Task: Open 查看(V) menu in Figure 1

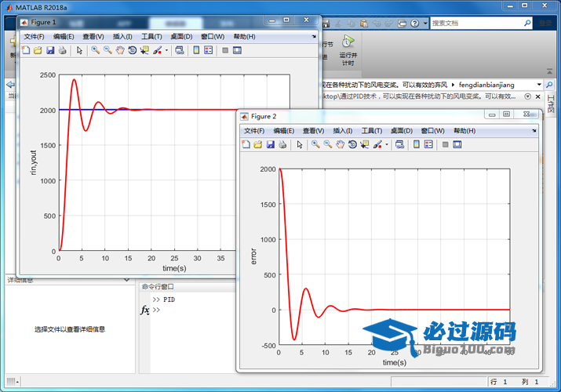Action: [93, 36]
